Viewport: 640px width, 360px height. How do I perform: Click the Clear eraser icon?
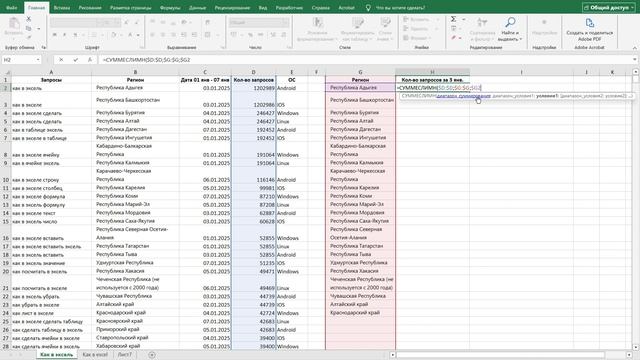(x=453, y=38)
